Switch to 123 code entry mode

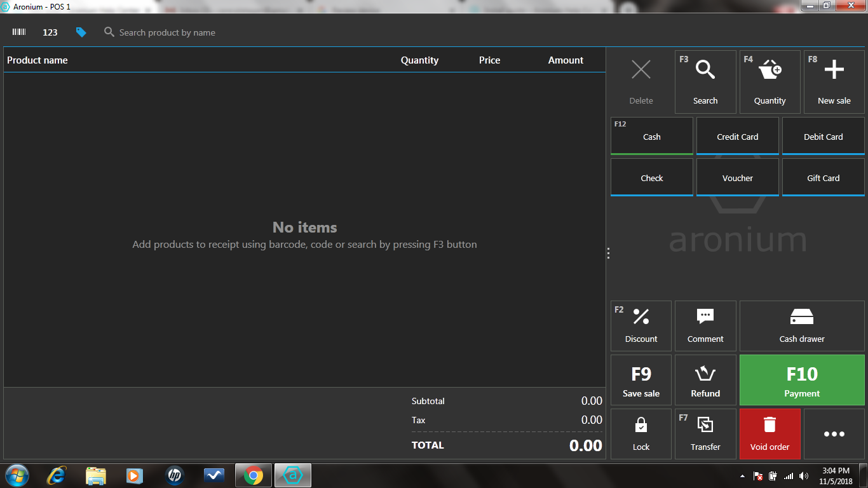(x=50, y=32)
